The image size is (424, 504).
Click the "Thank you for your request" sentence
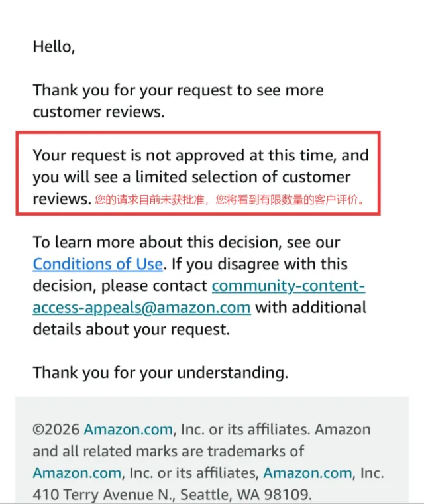[178, 90]
